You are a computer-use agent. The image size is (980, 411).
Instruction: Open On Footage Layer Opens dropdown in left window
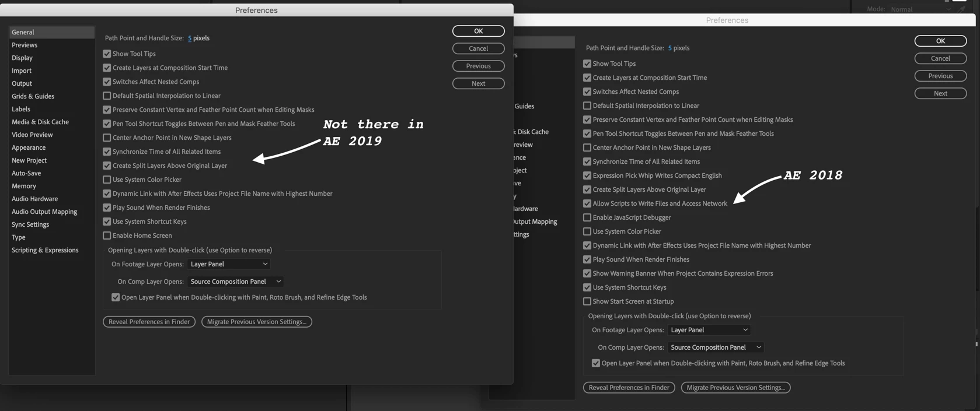[229, 264]
